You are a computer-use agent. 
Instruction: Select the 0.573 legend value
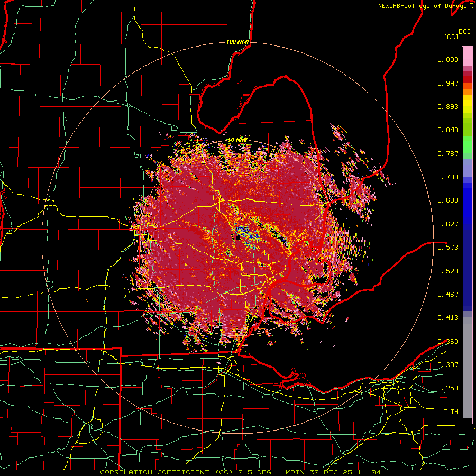pos(448,248)
